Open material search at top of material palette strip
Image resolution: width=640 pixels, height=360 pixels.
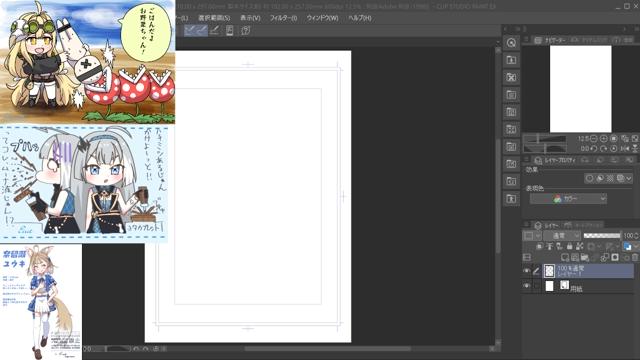(x=511, y=43)
